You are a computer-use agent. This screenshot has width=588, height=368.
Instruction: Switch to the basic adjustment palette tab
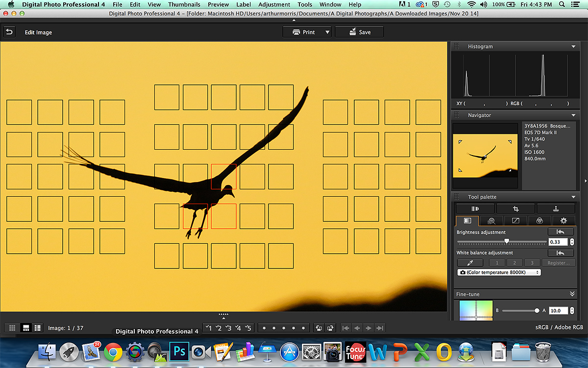(467, 221)
